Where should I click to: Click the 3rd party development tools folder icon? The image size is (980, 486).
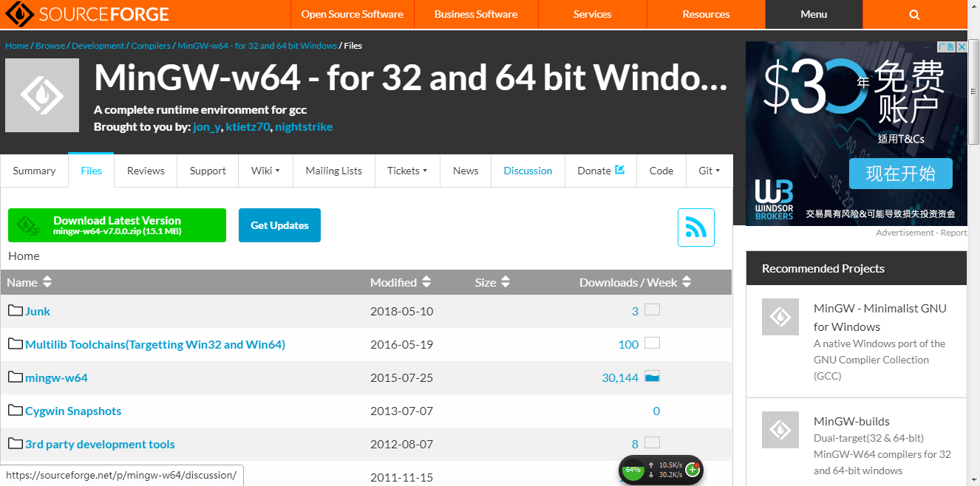click(x=16, y=443)
